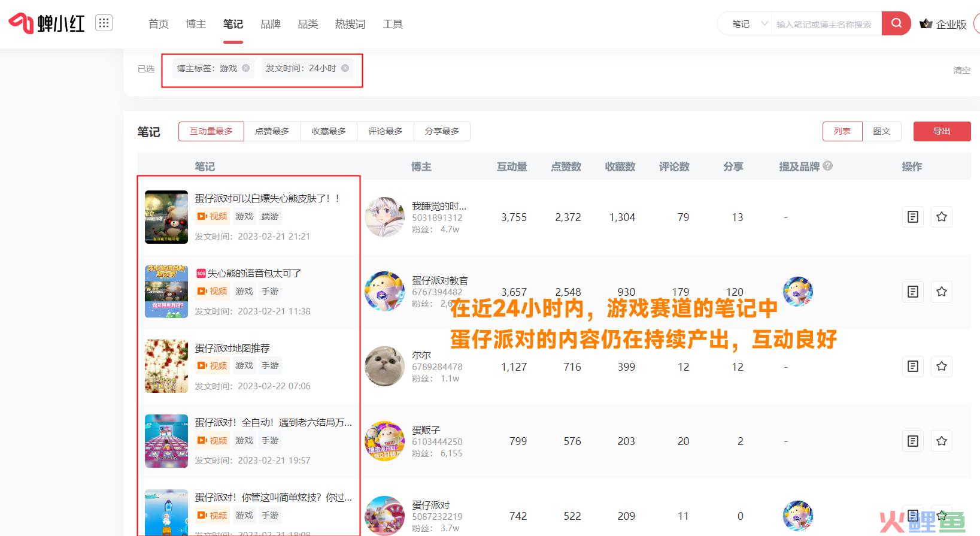The height and width of the screenshot is (536, 980).
Task: Open thumbnail of 蛋仔派对地图推荐 note
Action: [x=166, y=366]
